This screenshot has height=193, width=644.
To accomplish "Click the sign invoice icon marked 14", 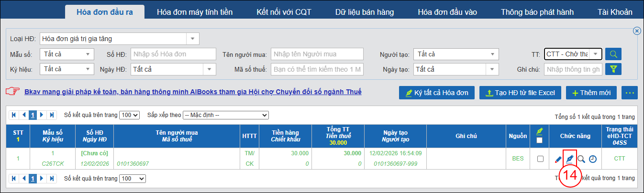I will click(x=569, y=159).
